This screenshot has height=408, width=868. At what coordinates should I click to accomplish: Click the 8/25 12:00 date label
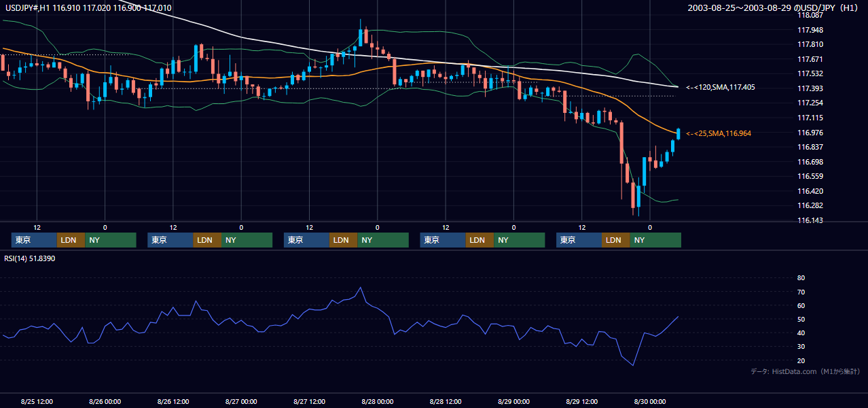point(37,401)
